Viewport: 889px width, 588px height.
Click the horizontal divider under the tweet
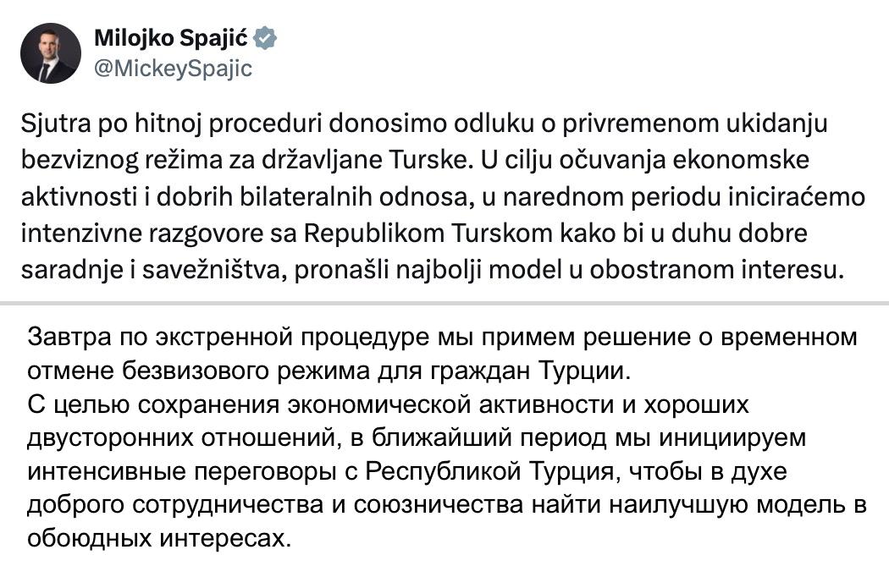pyautogui.click(x=444, y=302)
